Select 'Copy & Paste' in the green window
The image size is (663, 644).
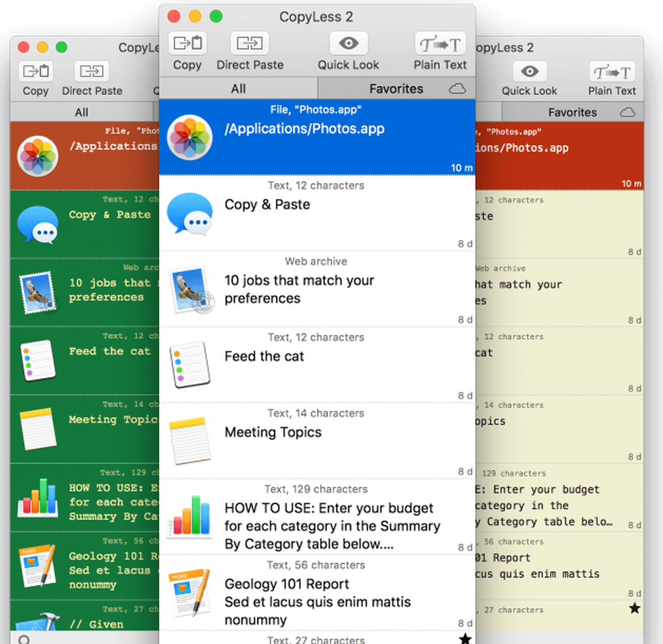[x=109, y=214]
